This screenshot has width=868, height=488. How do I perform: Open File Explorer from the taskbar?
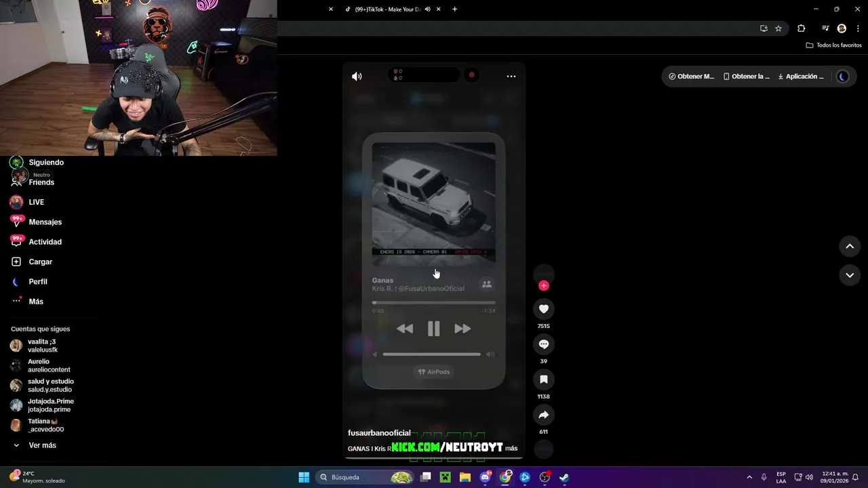coord(465,477)
